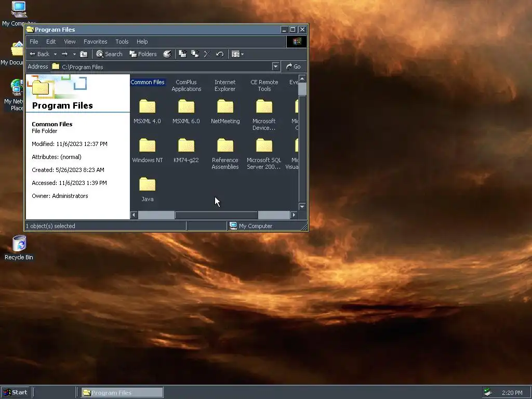Select the MSXML 6.0 folder icon
The image size is (532, 399).
point(187,106)
